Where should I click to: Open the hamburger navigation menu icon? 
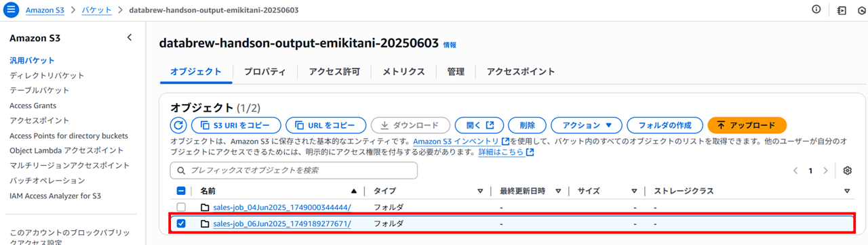tap(12, 10)
